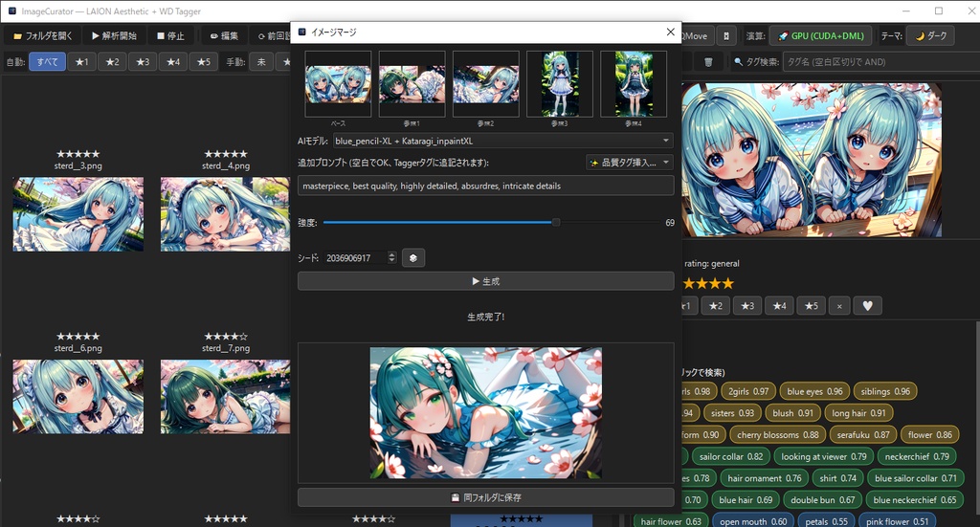The image size is (980, 527).
Task: Click the serafuku 0.87 tag
Action: pyautogui.click(x=863, y=434)
